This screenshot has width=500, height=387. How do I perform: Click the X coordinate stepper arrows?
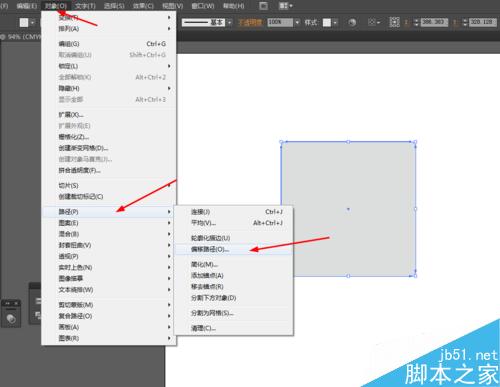pyautogui.click(x=416, y=22)
